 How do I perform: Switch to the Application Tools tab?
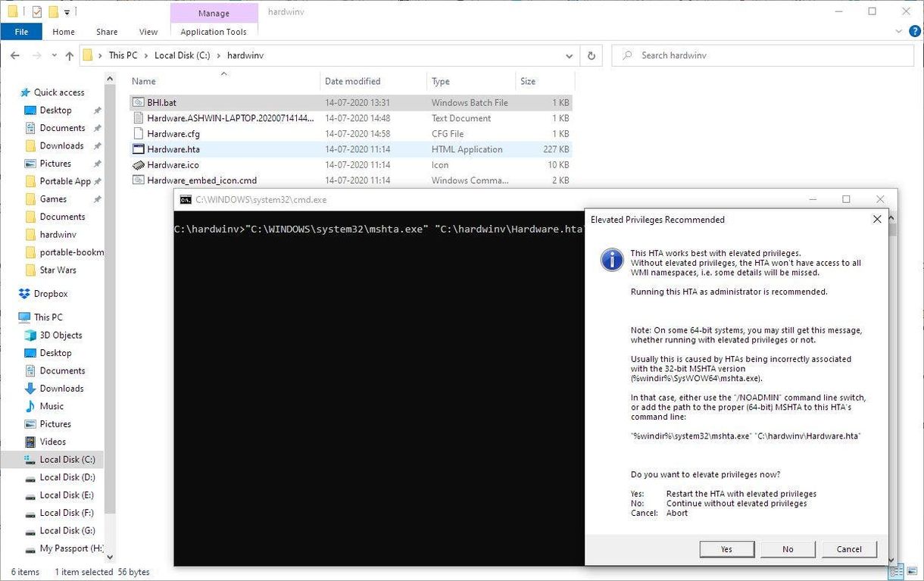[x=214, y=32]
